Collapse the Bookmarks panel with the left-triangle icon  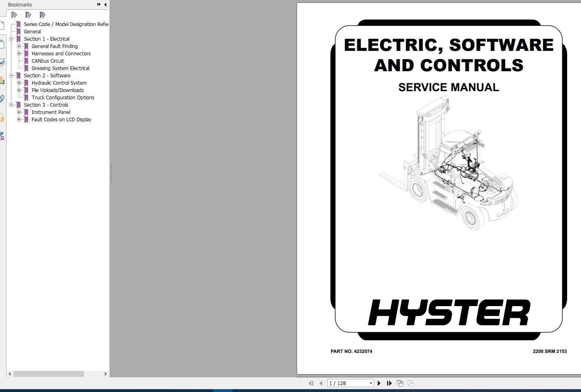point(106,4)
